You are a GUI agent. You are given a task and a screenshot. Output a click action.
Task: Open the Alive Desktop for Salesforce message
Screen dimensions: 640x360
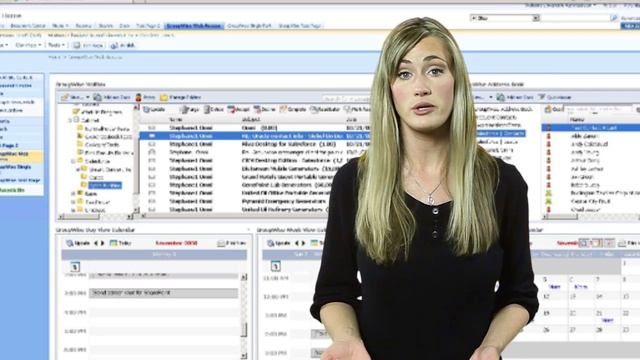[x=289, y=144]
